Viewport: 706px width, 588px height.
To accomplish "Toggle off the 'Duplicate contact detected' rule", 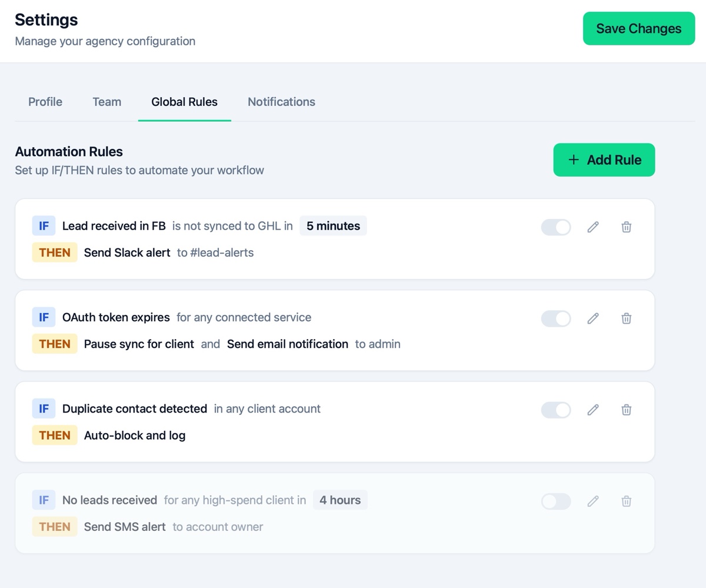I will click(x=555, y=410).
